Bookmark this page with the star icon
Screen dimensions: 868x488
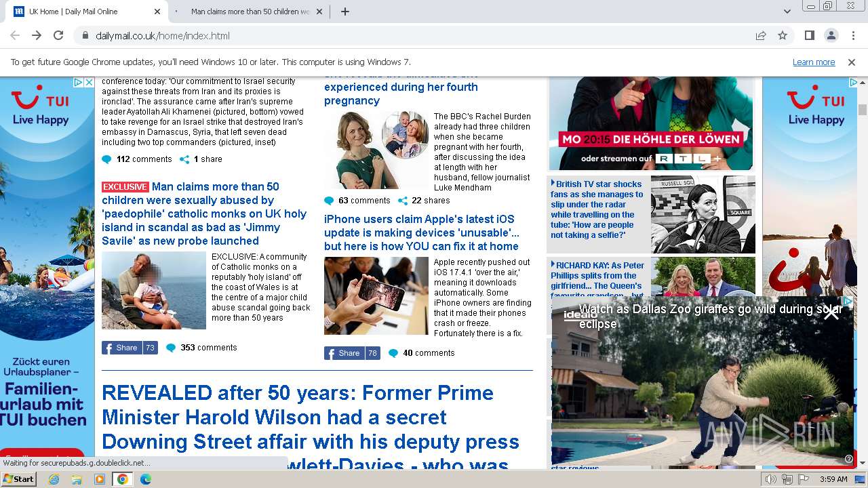click(x=783, y=36)
